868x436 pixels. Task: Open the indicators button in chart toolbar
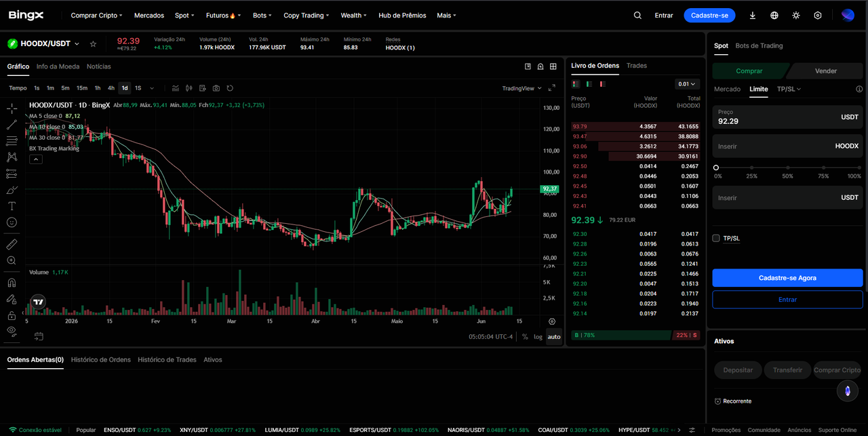[x=176, y=88]
